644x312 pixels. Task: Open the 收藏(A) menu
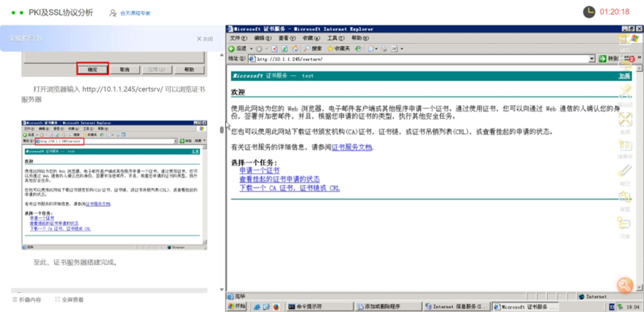[x=311, y=38]
